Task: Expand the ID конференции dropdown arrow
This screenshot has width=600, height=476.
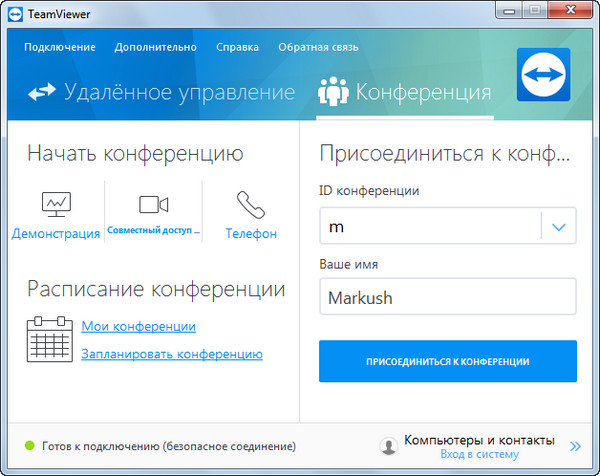Action: [x=559, y=227]
